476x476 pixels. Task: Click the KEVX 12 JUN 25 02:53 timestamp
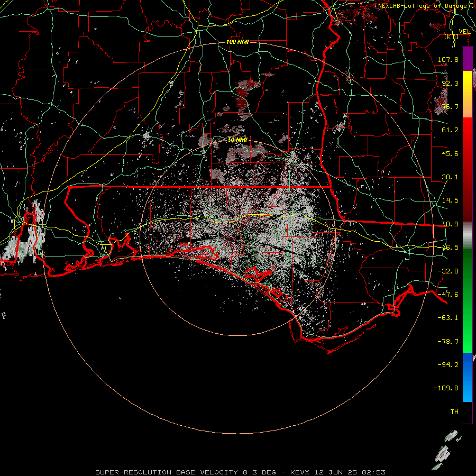[x=337, y=472]
